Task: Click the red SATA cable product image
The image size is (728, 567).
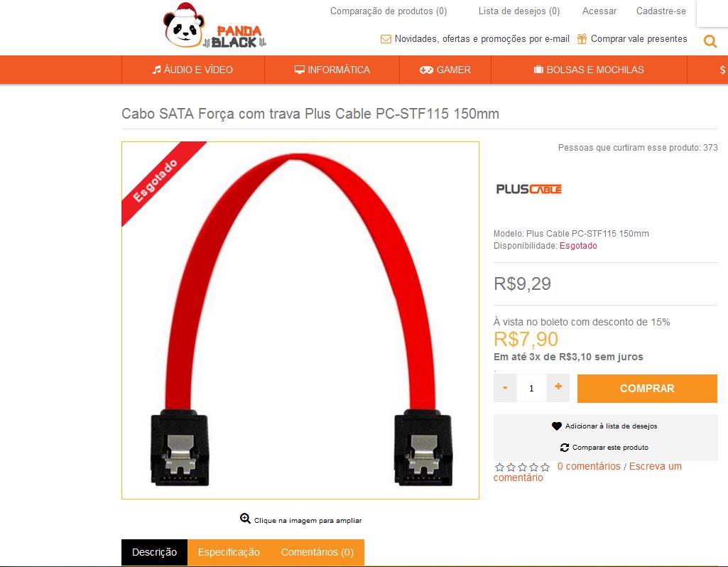Action: [300, 320]
